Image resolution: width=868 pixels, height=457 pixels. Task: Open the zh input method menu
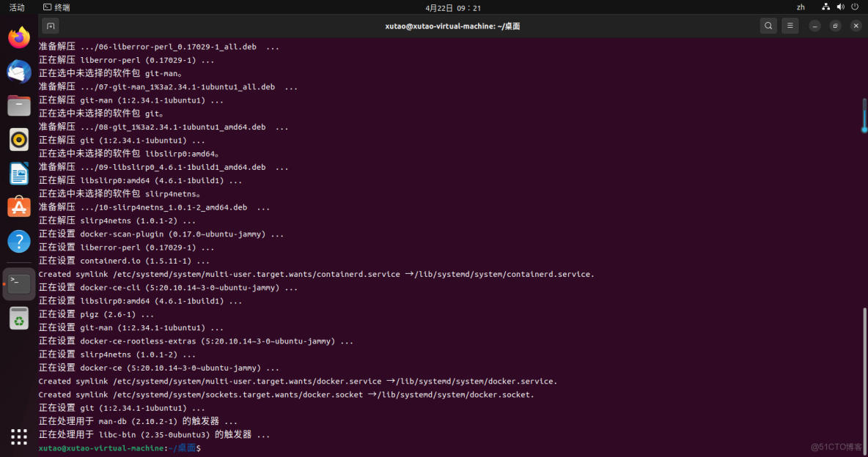(801, 8)
